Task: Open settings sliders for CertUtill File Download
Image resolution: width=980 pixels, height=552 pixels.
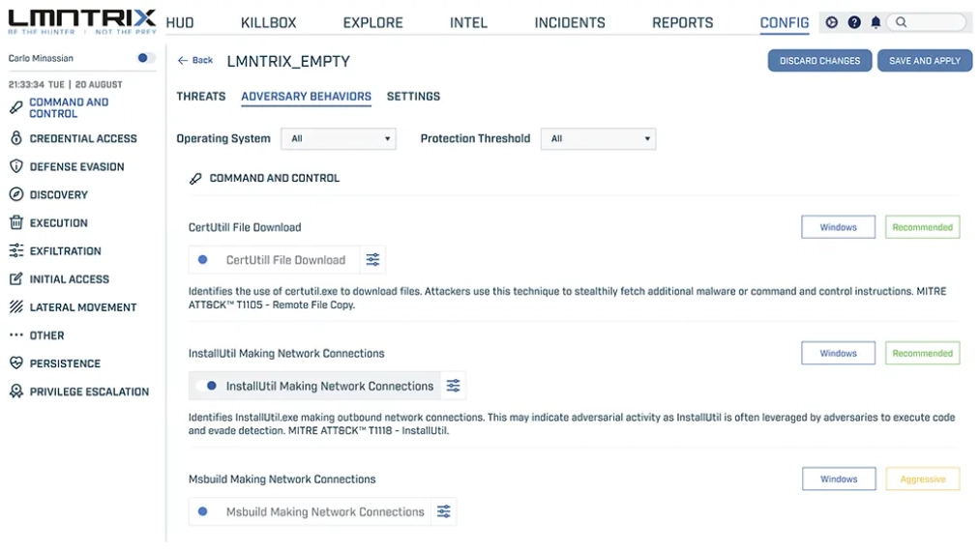Action: click(x=372, y=260)
